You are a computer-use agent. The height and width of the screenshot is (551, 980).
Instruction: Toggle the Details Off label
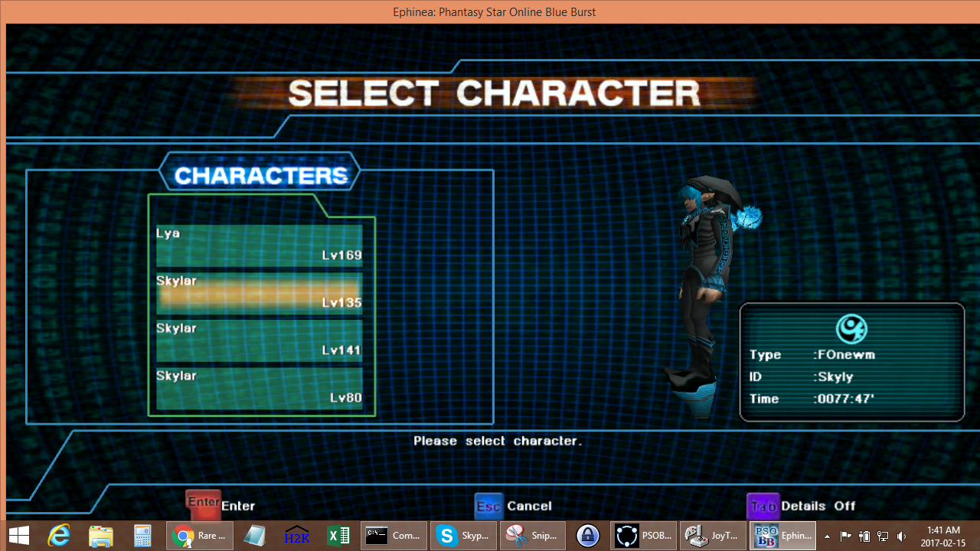click(819, 506)
